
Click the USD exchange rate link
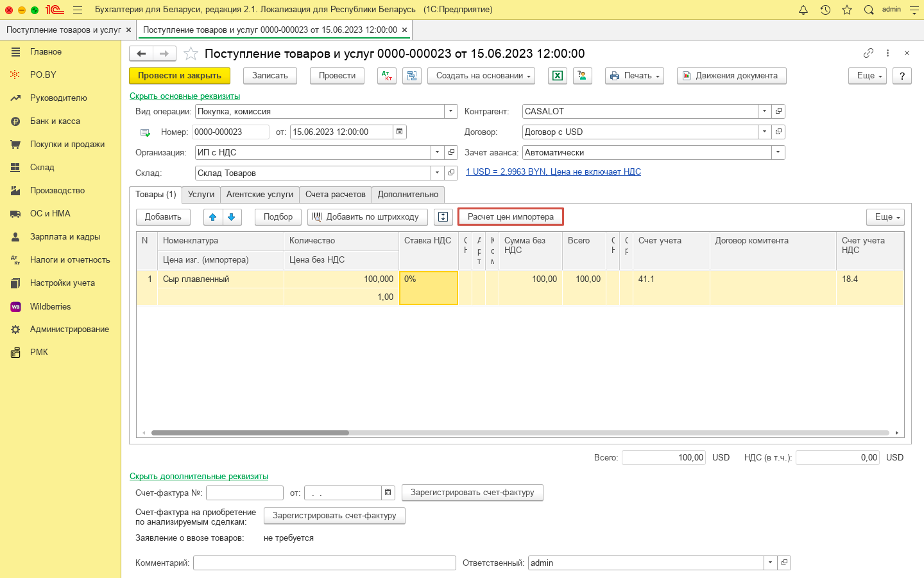click(x=553, y=171)
